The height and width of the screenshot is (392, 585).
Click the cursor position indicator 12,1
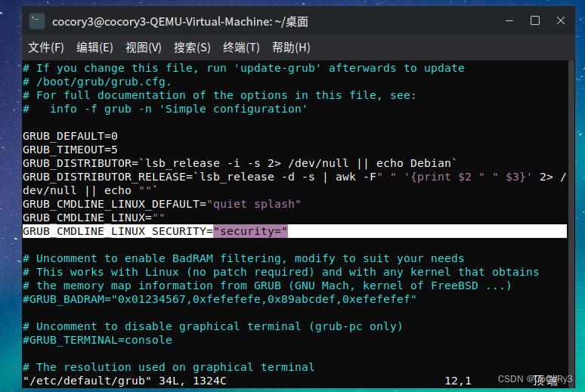tap(458, 381)
